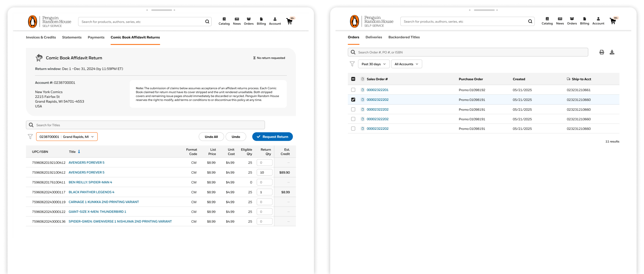Viewport: 644px width, 274px height.
Task: Check the box for order 00002322201
Action: pyautogui.click(x=353, y=90)
